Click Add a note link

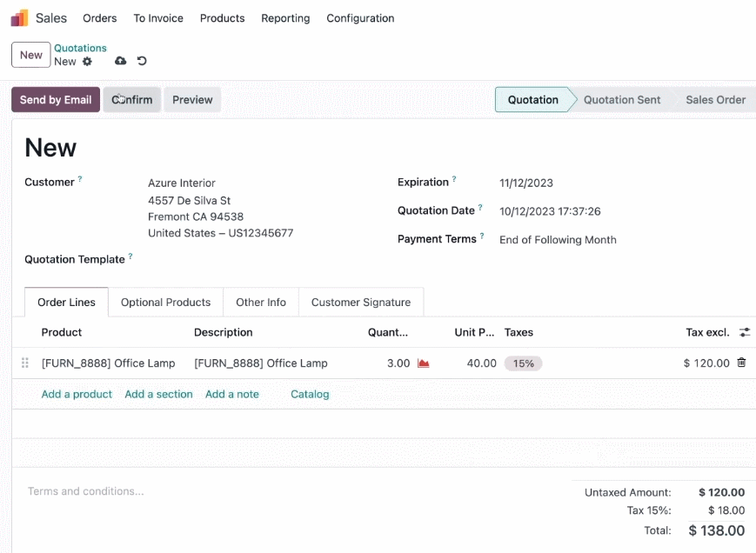coord(232,394)
